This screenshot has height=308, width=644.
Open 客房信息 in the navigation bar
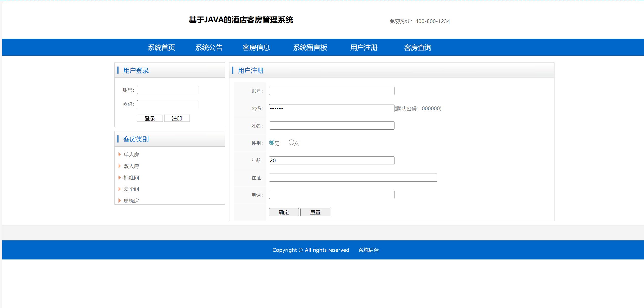tap(256, 48)
